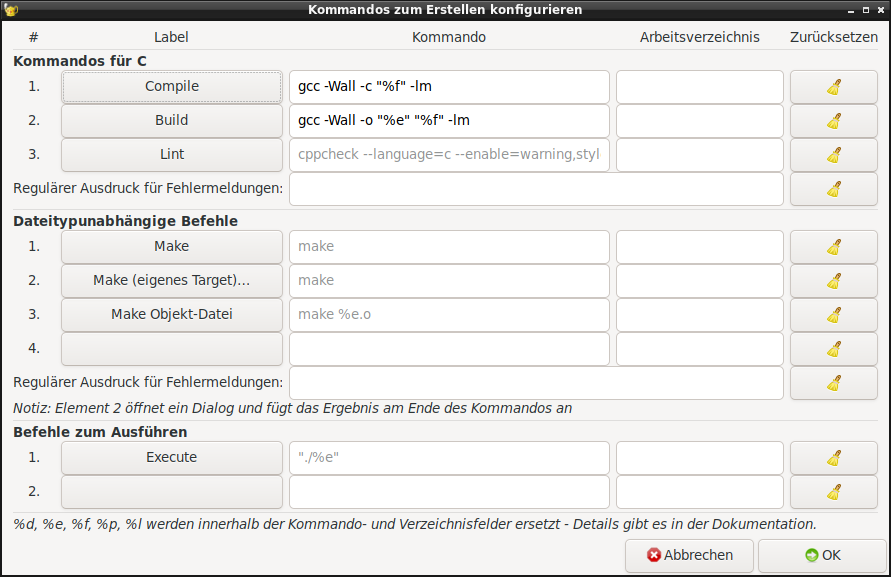
Task: Click the Compile label button
Action: pos(172,87)
